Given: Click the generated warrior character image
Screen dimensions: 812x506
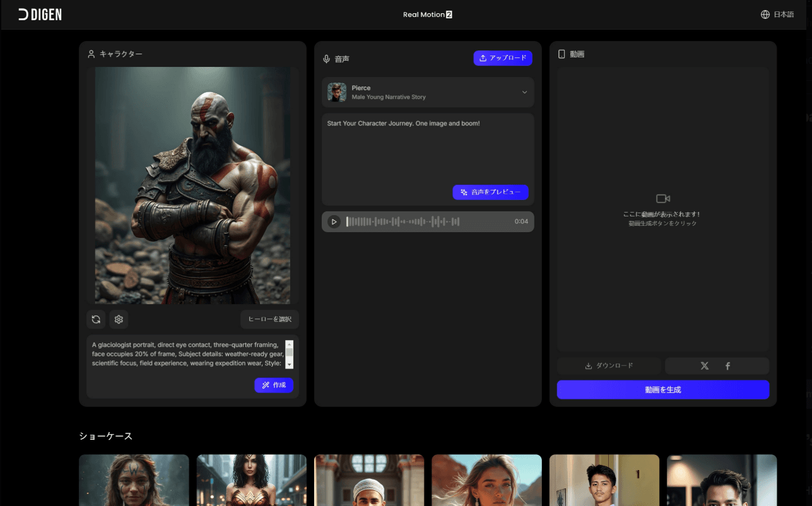Looking at the screenshot, I should [192, 185].
